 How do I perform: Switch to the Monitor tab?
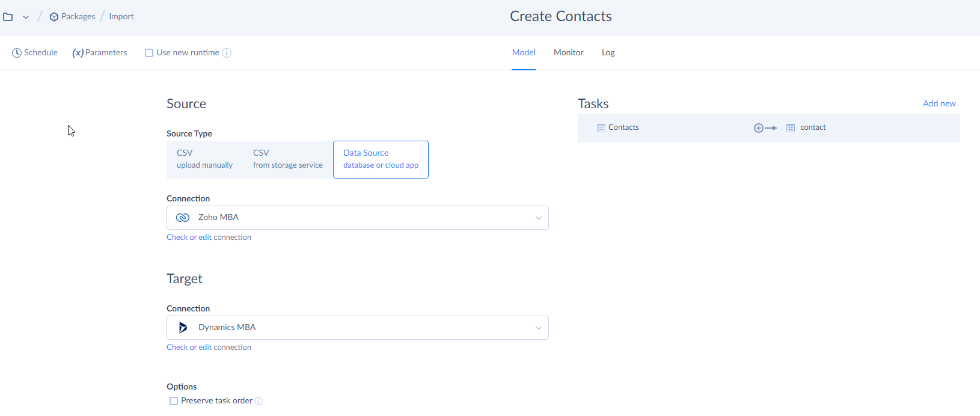click(x=568, y=53)
